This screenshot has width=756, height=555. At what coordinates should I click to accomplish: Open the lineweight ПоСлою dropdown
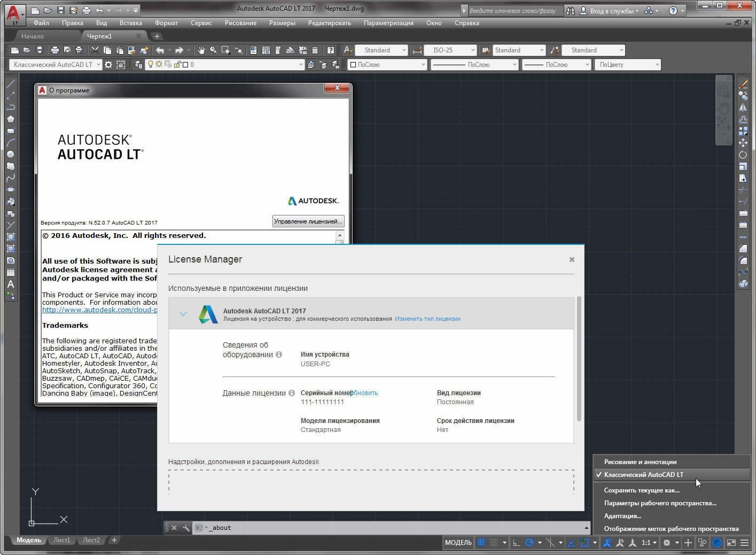click(556, 65)
